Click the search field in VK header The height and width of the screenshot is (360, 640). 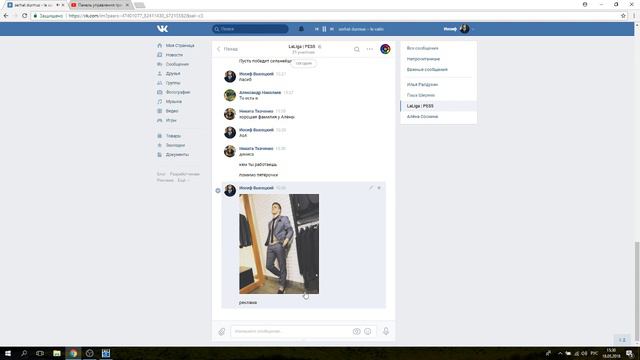tap(250, 29)
